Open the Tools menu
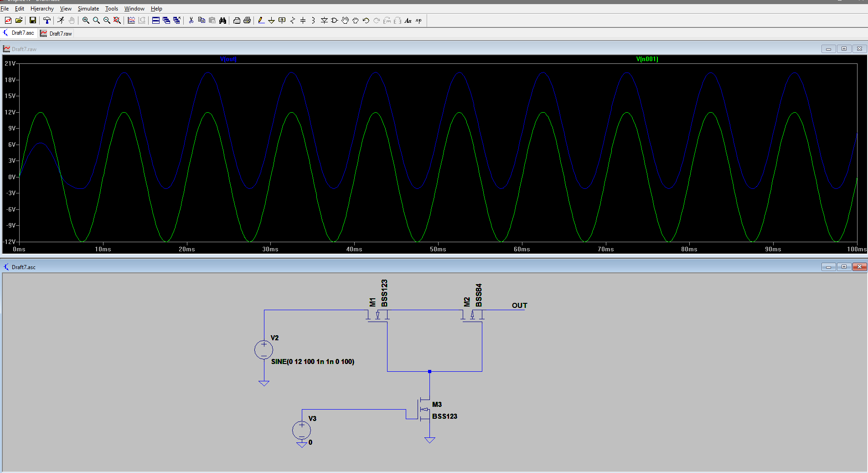The width and height of the screenshot is (868, 473). pos(112,9)
